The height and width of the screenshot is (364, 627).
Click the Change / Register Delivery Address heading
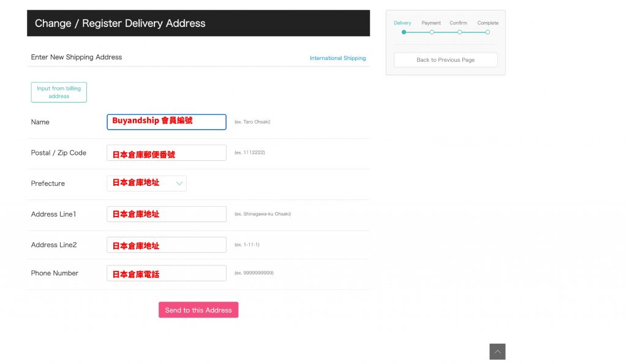point(120,23)
